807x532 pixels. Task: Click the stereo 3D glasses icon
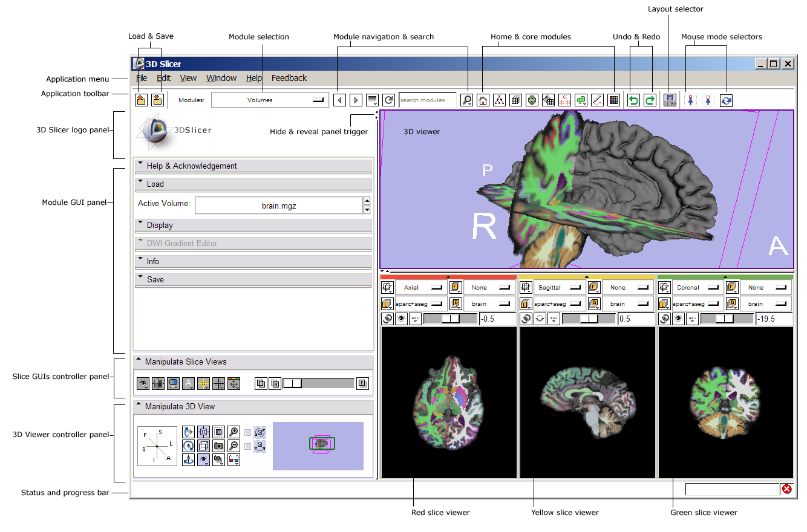click(234, 460)
